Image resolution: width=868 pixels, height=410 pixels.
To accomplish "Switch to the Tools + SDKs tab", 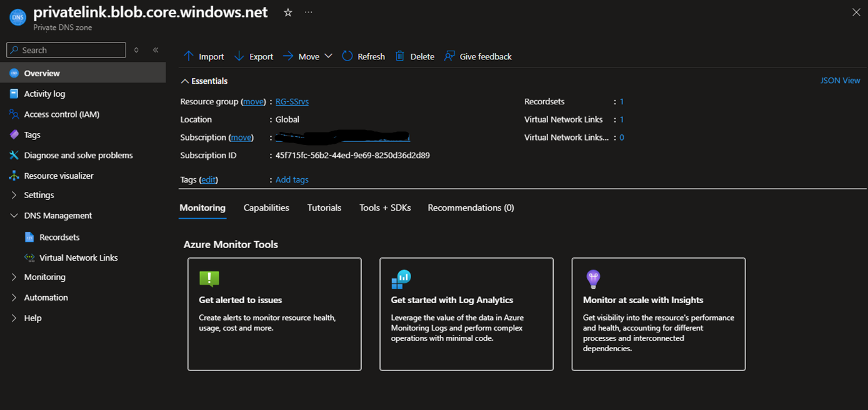I will (x=384, y=207).
